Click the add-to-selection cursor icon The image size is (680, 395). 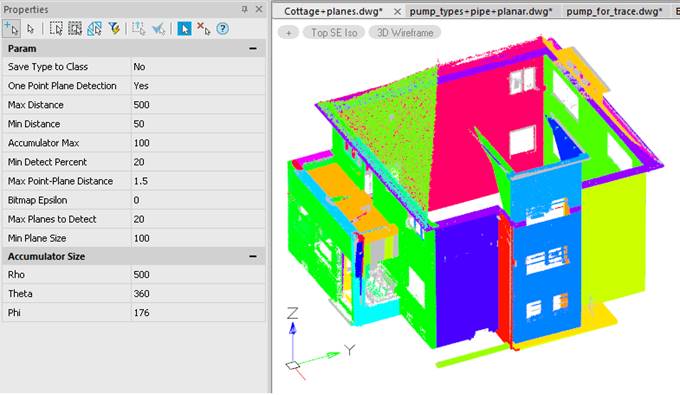click(12, 29)
